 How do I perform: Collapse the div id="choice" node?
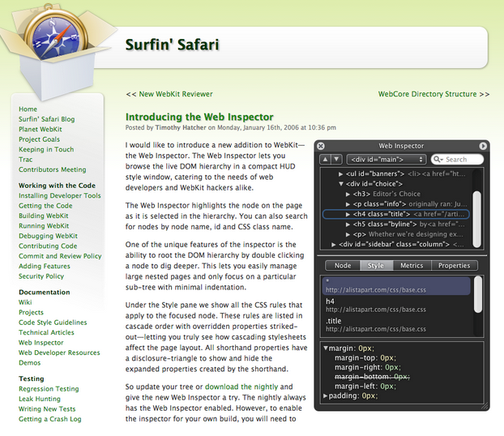[341, 184]
